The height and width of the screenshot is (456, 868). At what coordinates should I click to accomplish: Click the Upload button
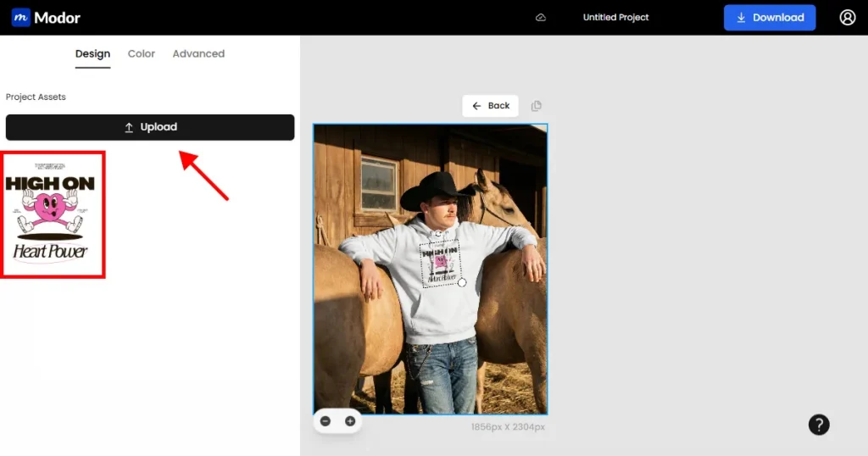(x=150, y=127)
